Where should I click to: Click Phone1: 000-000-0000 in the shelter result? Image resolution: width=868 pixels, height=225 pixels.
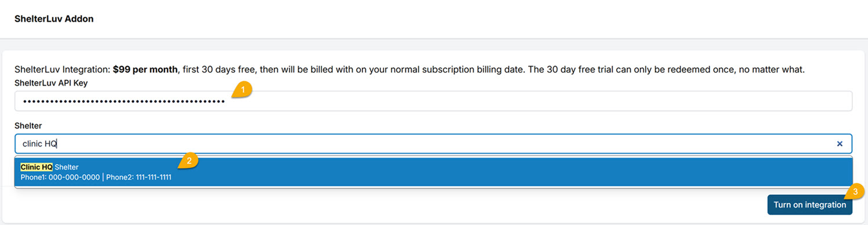click(x=60, y=177)
